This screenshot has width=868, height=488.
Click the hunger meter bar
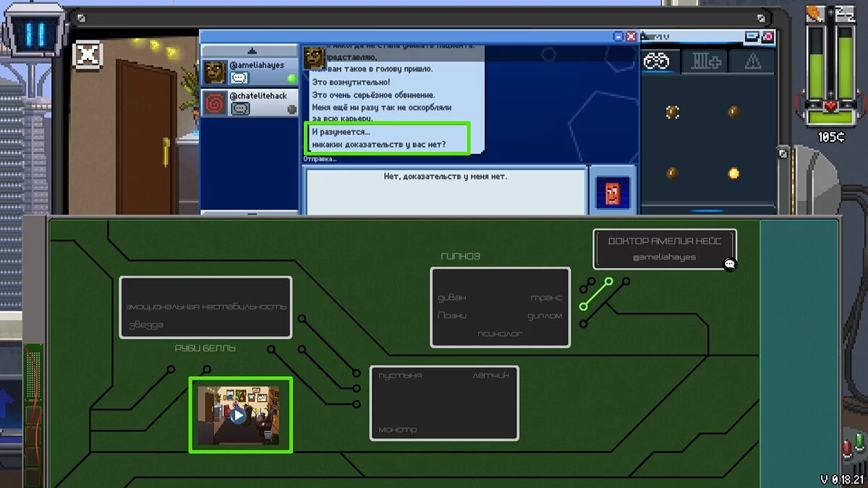(x=817, y=61)
